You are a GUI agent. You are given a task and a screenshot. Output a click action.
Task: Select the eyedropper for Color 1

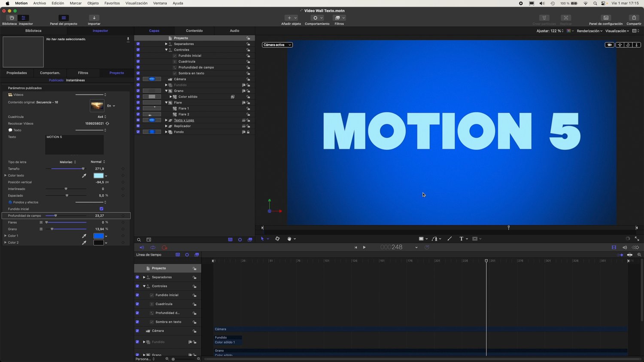coord(84,236)
